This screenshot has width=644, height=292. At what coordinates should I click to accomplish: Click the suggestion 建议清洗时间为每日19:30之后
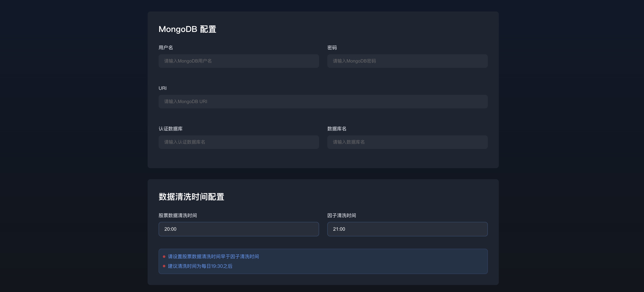pyautogui.click(x=200, y=266)
